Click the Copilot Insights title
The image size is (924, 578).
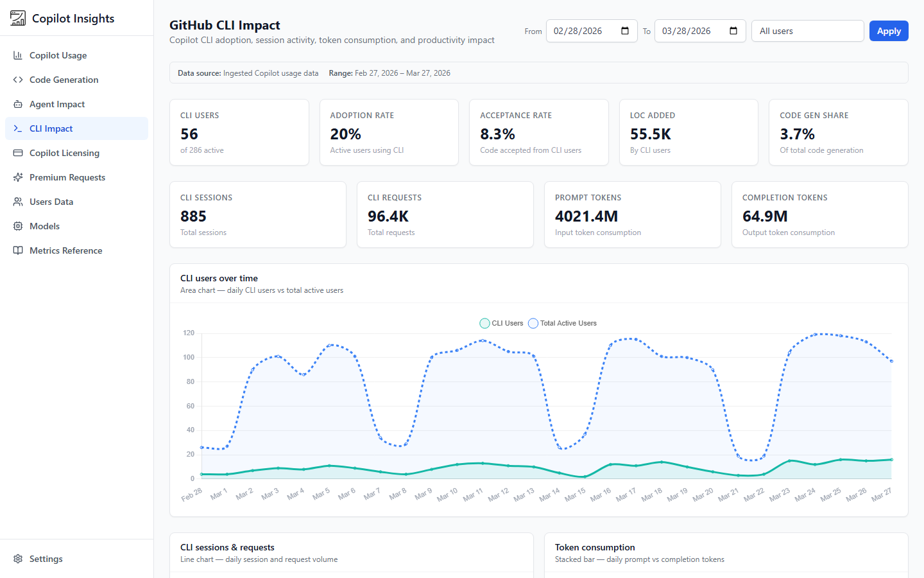click(73, 19)
